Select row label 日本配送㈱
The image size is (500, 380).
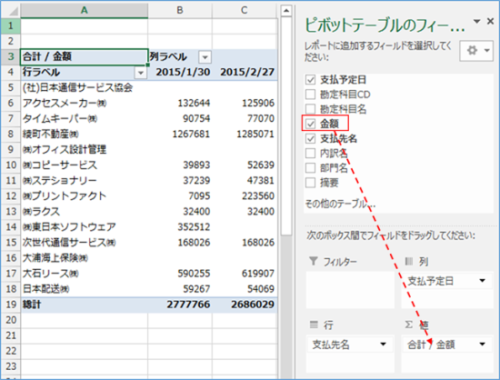(84, 289)
